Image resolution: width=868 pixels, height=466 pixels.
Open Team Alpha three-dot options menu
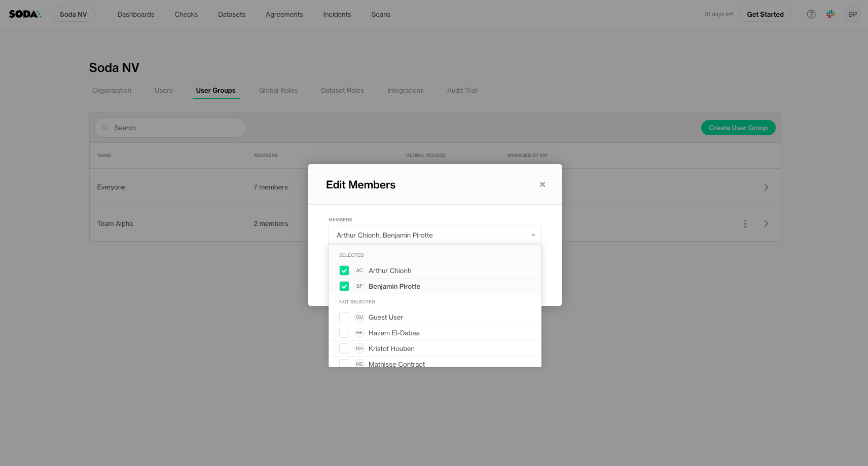745,224
